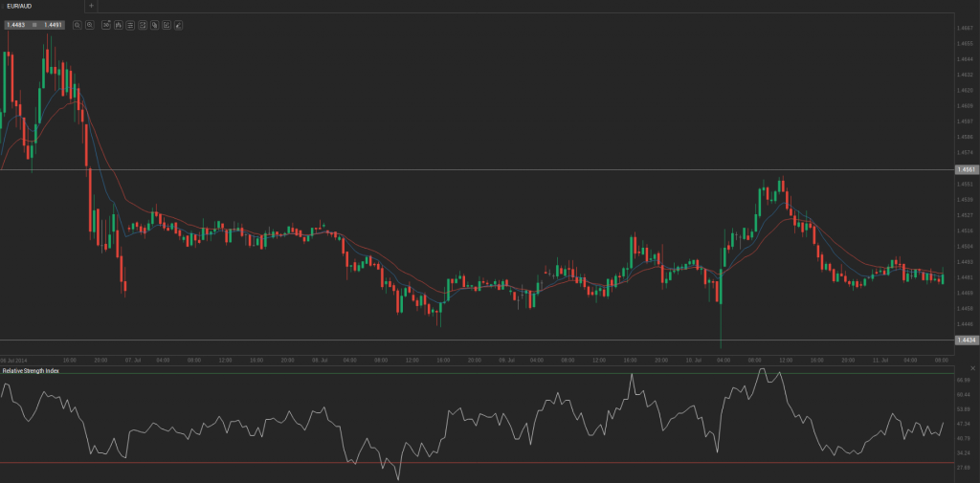Click the edit chart toolbar icon

click(167, 25)
